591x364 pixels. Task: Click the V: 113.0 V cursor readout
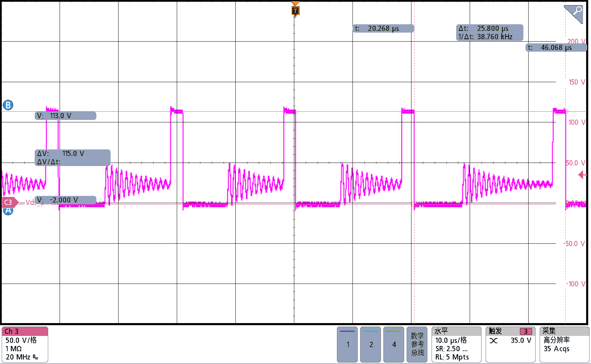[x=66, y=116]
